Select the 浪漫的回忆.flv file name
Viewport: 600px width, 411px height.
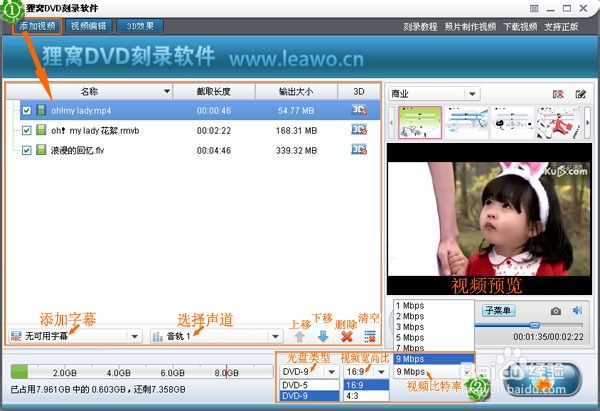tap(77, 150)
